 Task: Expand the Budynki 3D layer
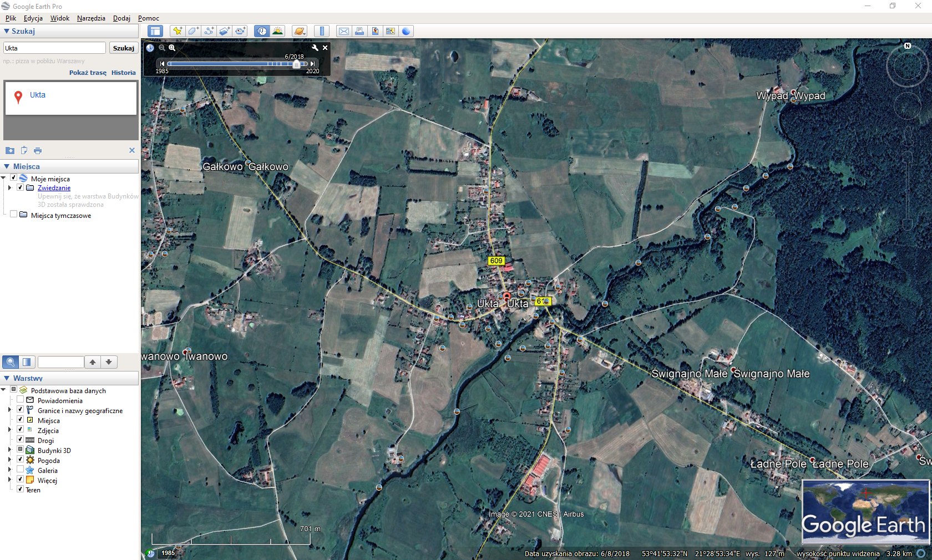tap(9, 450)
